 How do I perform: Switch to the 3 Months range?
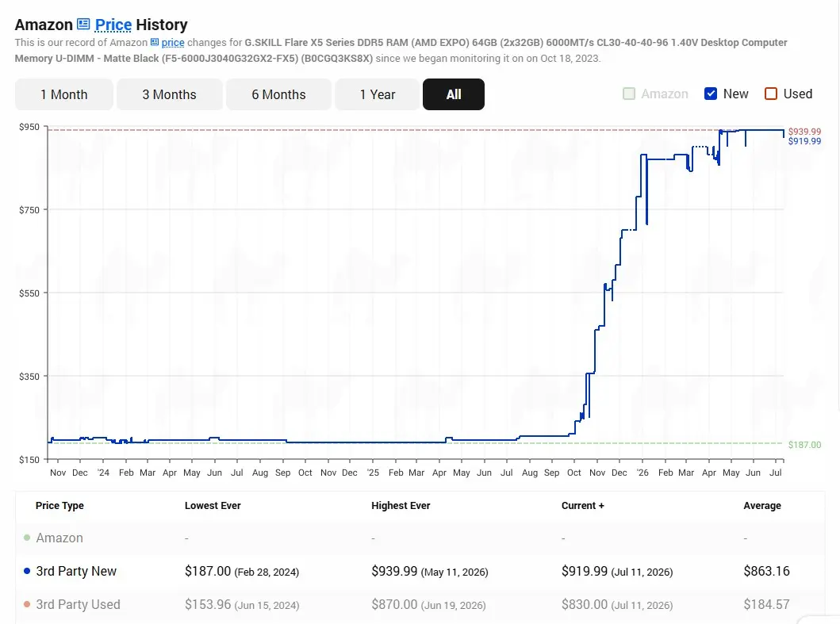tap(169, 94)
